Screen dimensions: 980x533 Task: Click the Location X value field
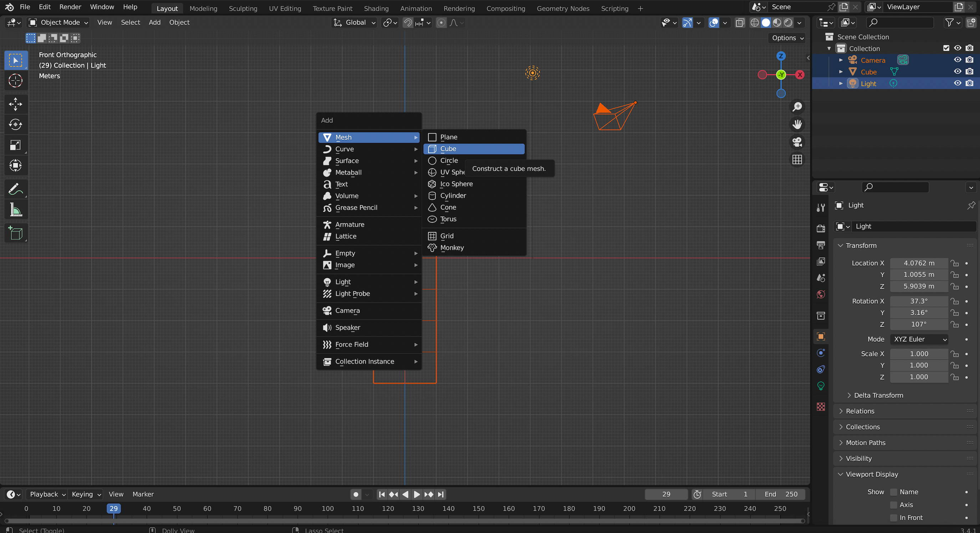918,263
